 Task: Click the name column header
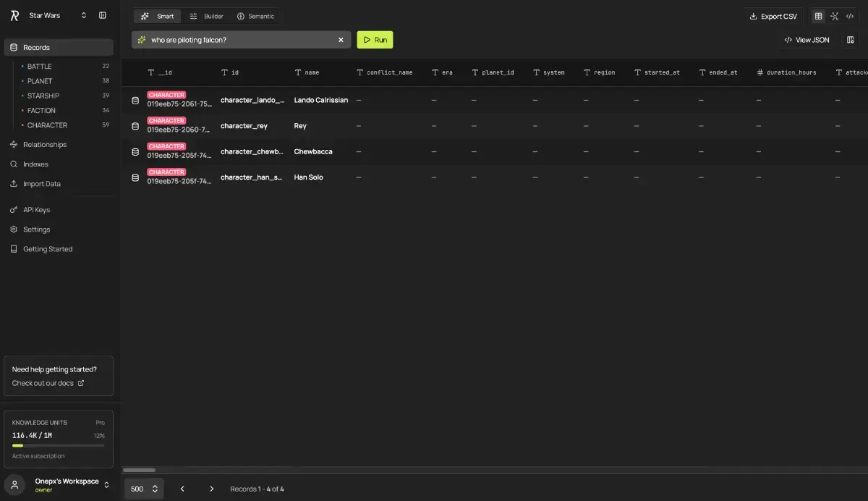(x=307, y=72)
